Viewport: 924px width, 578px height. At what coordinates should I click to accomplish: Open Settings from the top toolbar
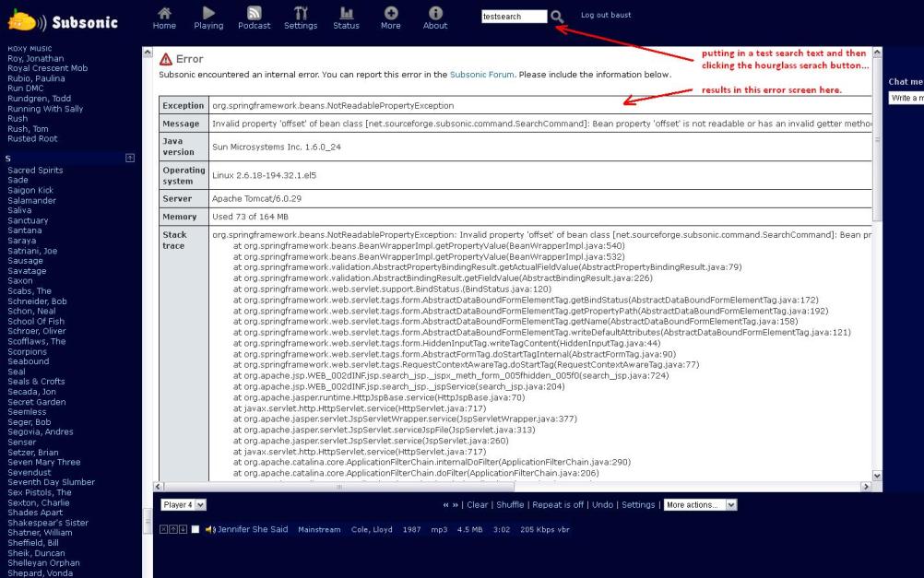(300, 18)
